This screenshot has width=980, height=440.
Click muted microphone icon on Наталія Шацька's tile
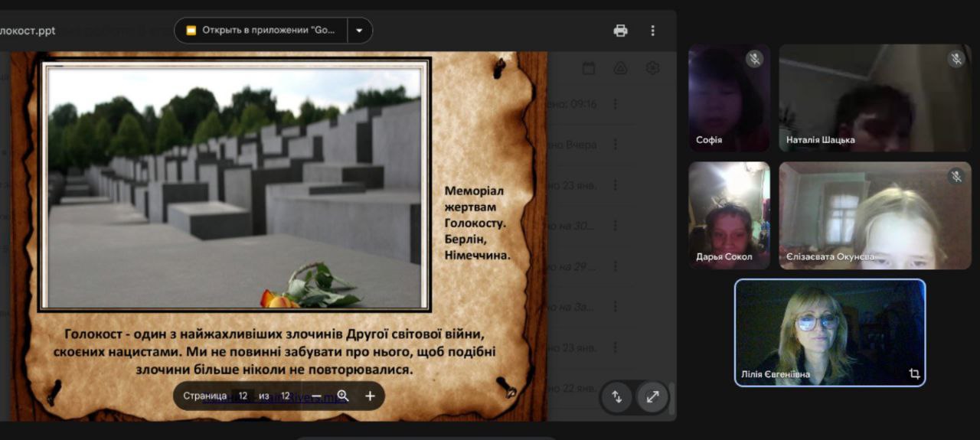click(955, 59)
